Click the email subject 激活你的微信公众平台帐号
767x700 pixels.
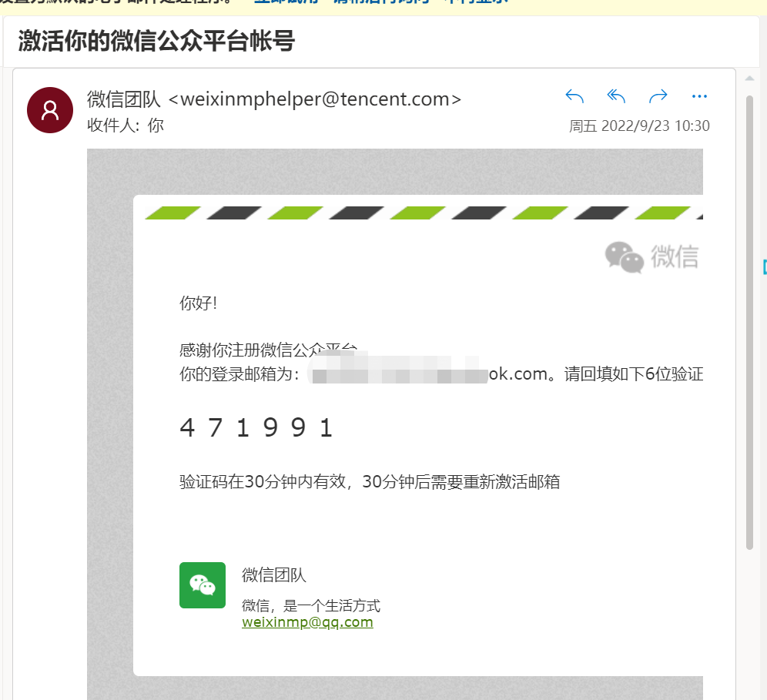[x=156, y=41]
